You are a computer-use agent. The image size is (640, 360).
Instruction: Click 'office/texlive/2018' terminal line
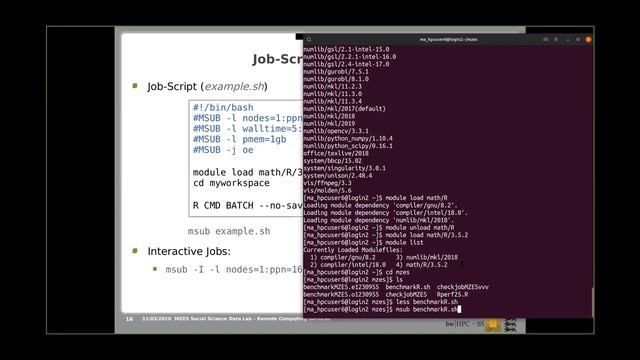point(336,153)
